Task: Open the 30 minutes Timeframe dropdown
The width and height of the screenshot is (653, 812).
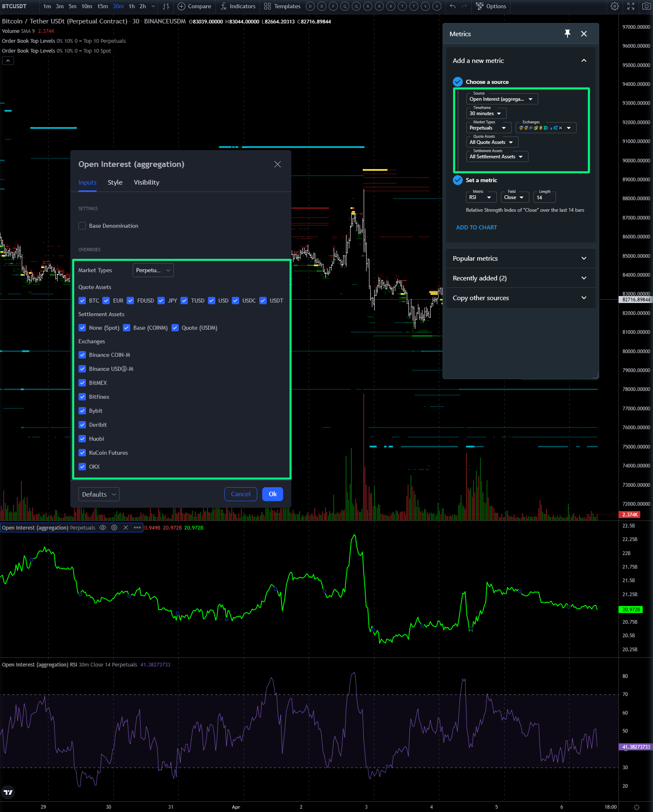Action: point(486,113)
